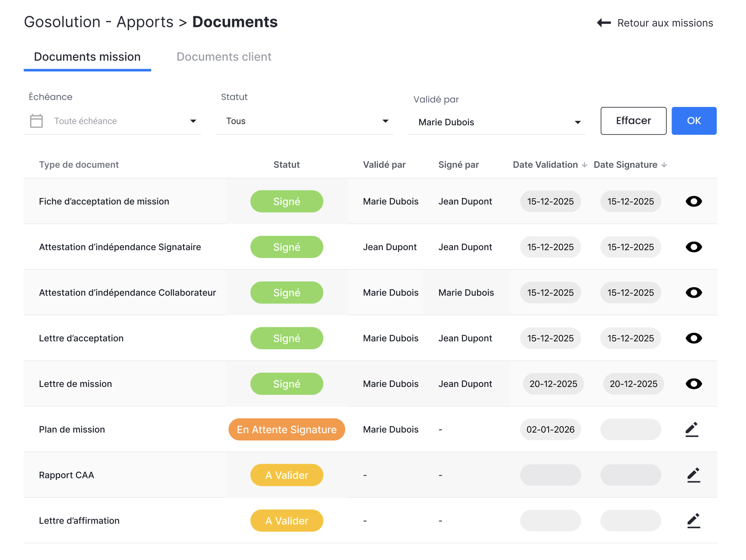Open the Statut filter dropdown
The width and height of the screenshot is (746, 560).
click(385, 121)
